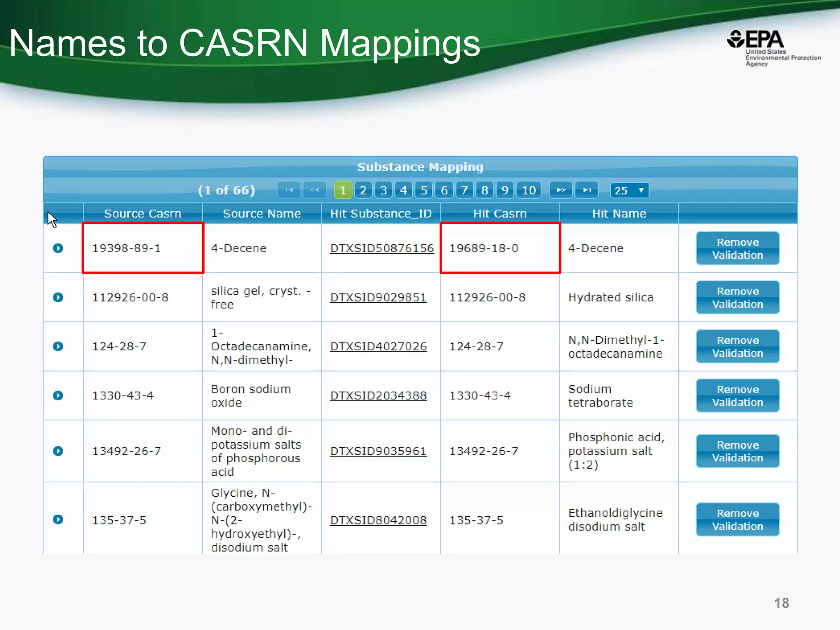Select page 4 in paginator
Screen dimensions: 840x630
(404, 190)
